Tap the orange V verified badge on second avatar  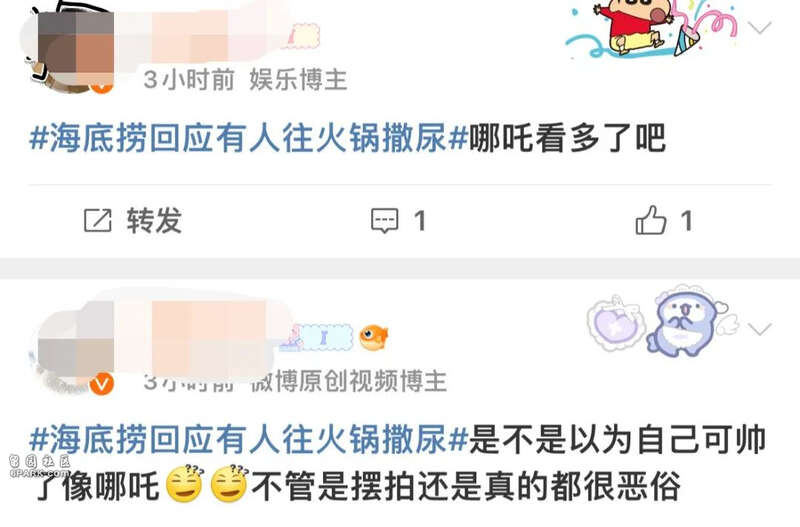(x=102, y=383)
